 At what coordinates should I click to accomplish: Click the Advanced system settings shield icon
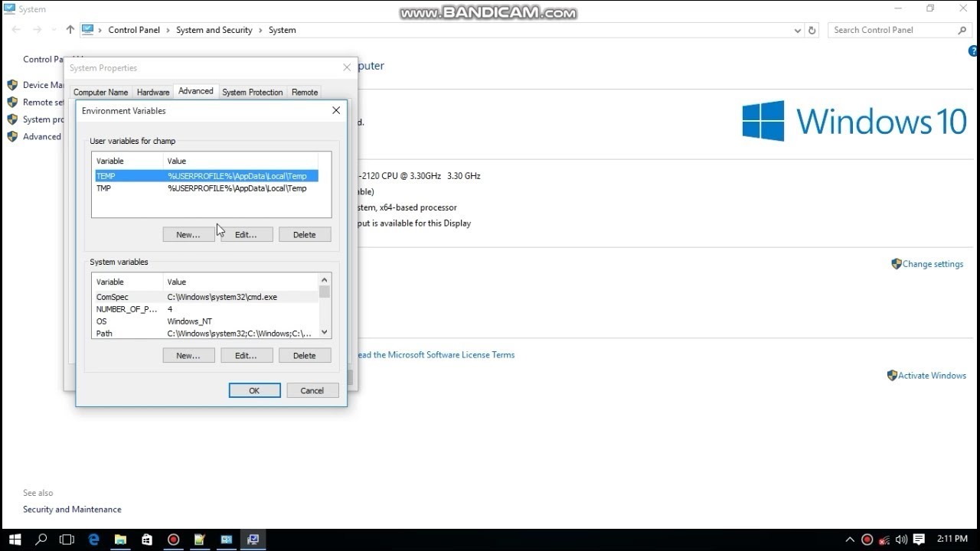12,136
